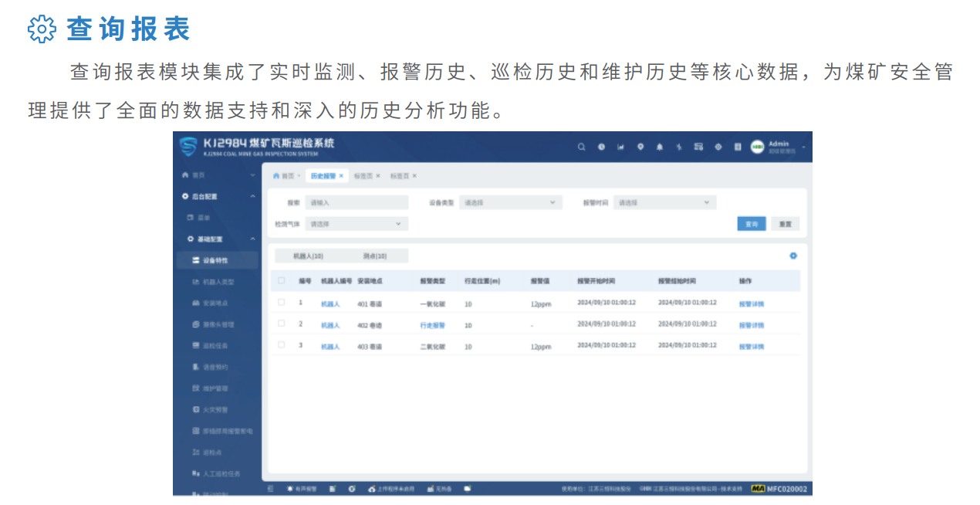Toggle the select-all checkbox in table header
Viewport: 980px width, 505px height.
[282, 280]
